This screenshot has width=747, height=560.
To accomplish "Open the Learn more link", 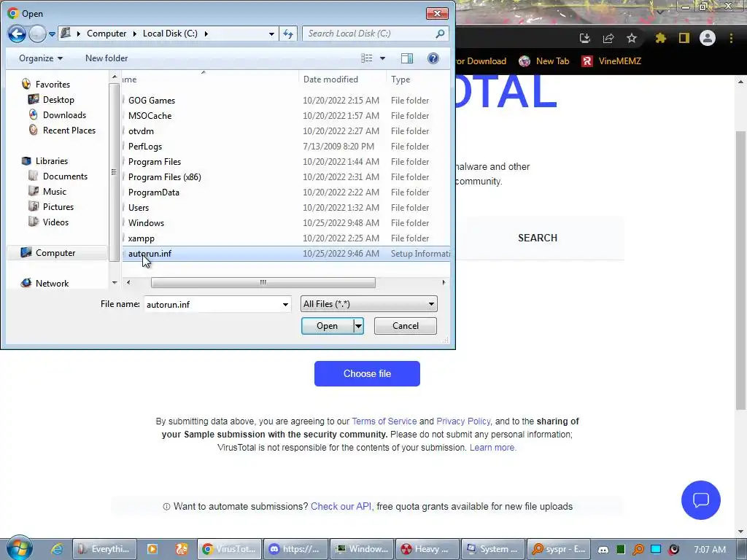I will tap(493, 448).
